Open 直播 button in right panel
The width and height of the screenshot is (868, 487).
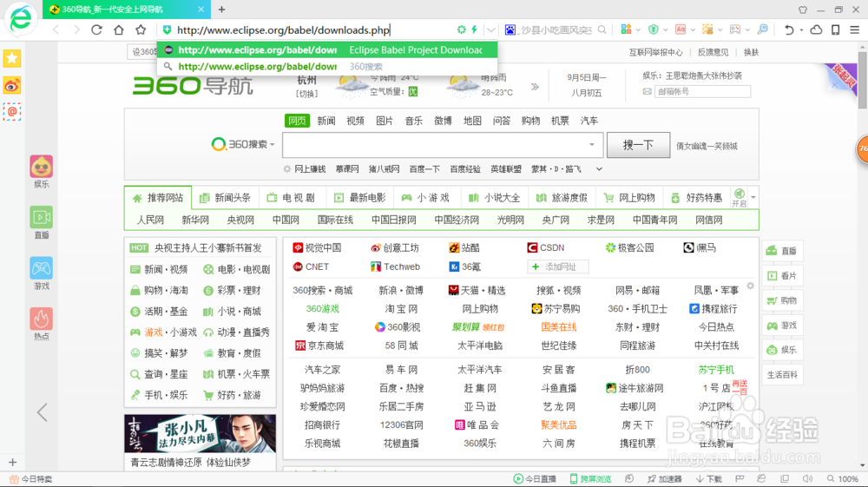tap(782, 251)
